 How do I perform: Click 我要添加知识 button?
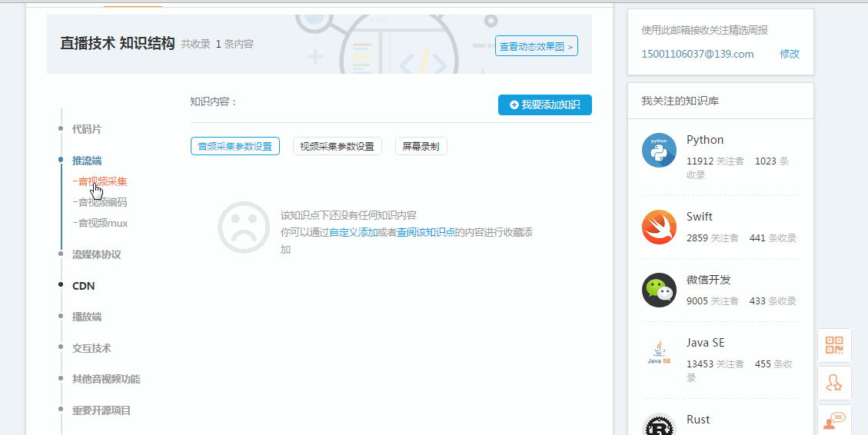coord(545,105)
